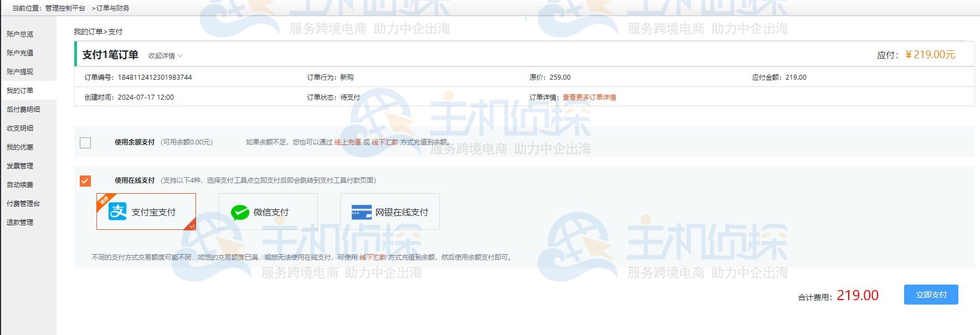Click the 立即支付 button

click(931, 295)
